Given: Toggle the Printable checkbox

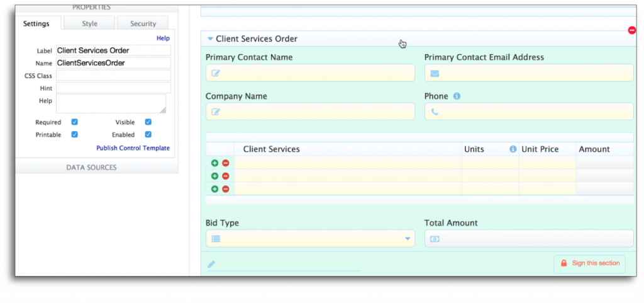Looking at the screenshot, I should (74, 134).
